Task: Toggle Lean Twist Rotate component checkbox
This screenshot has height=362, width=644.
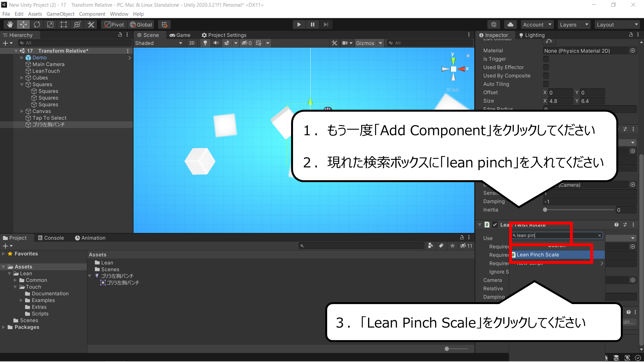Action: click(495, 225)
